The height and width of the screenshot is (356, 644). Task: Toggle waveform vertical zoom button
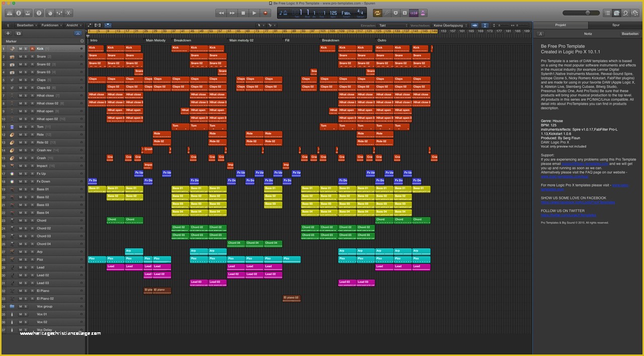pos(485,25)
